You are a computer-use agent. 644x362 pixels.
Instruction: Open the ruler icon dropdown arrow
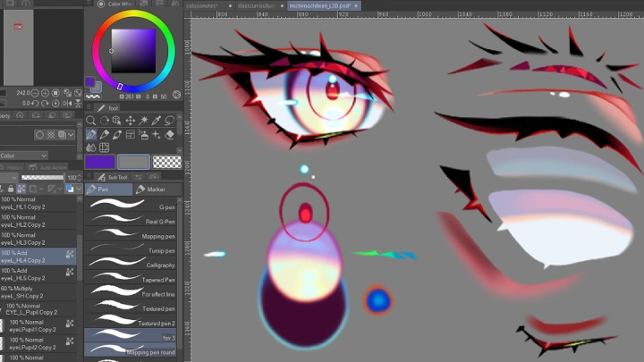(x=60, y=189)
